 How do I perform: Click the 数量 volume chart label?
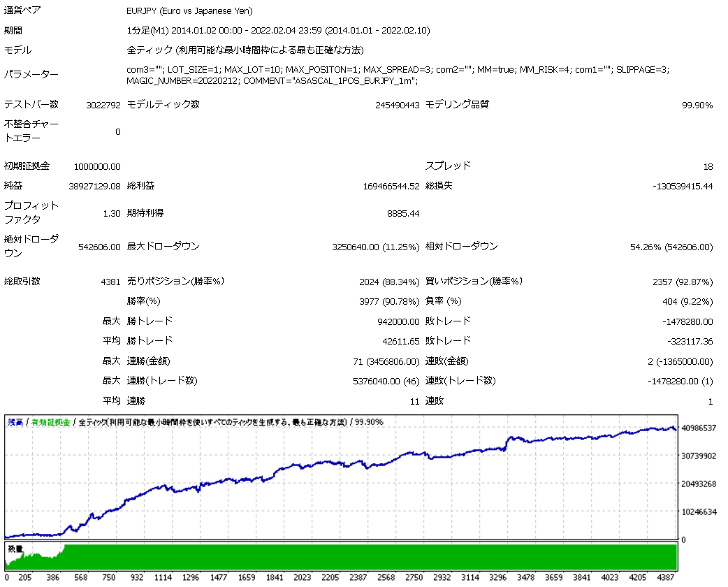tap(15, 549)
